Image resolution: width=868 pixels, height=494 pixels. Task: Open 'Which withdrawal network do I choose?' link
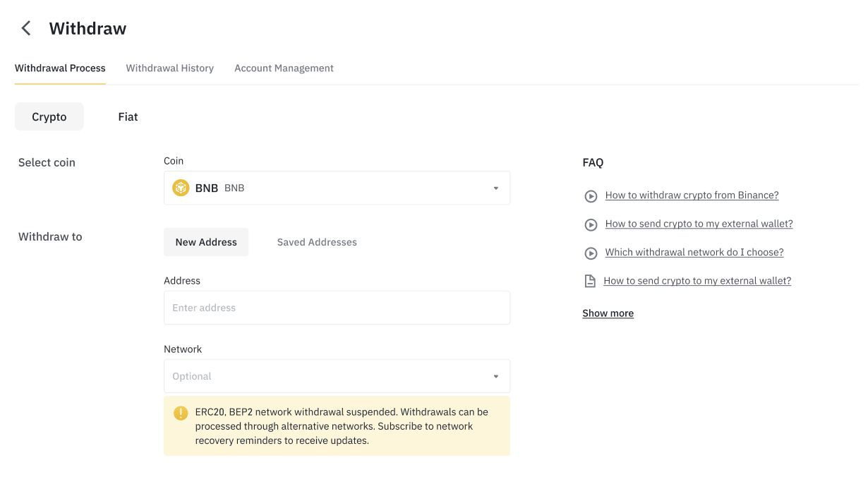coord(694,252)
